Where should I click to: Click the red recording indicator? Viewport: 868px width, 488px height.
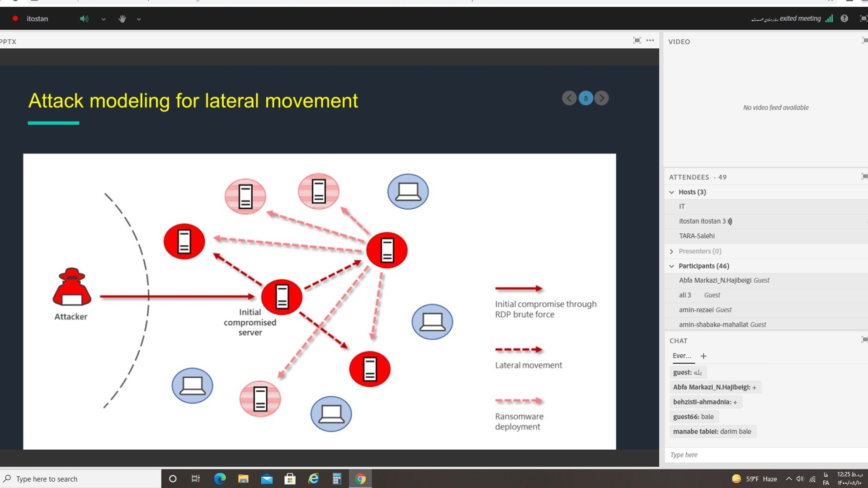[15, 19]
